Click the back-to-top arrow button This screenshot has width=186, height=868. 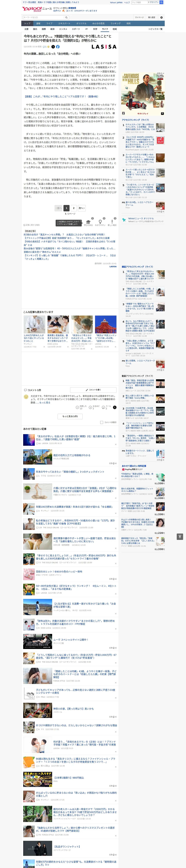(180, 537)
